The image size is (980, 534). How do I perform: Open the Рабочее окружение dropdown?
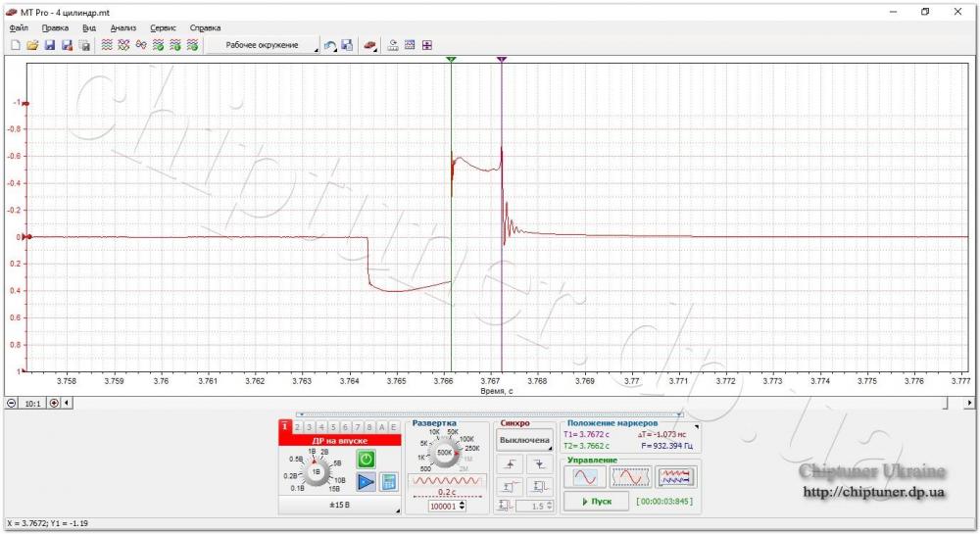(263, 45)
